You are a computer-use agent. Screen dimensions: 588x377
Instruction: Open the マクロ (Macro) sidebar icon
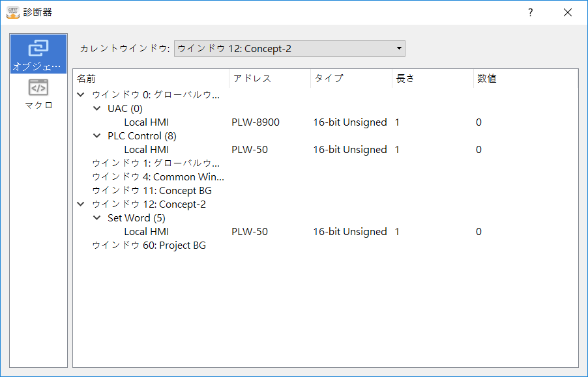point(38,94)
